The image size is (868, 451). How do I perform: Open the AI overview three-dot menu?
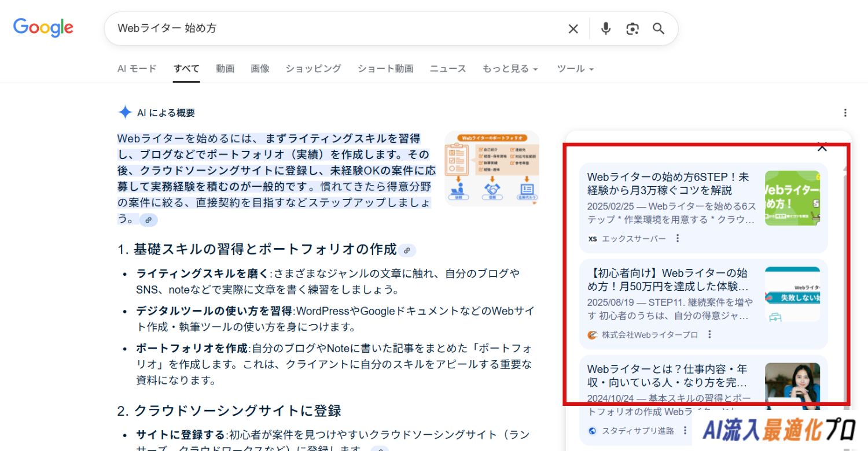(845, 113)
